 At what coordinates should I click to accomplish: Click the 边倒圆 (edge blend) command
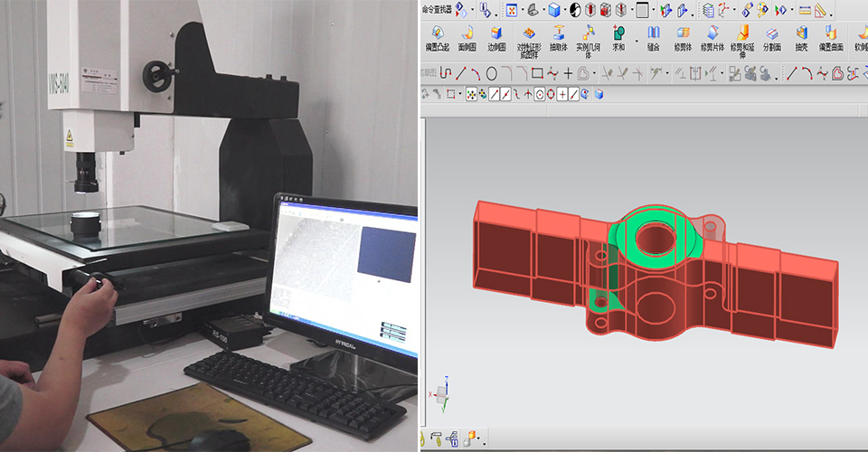click(x=496, y=38)
